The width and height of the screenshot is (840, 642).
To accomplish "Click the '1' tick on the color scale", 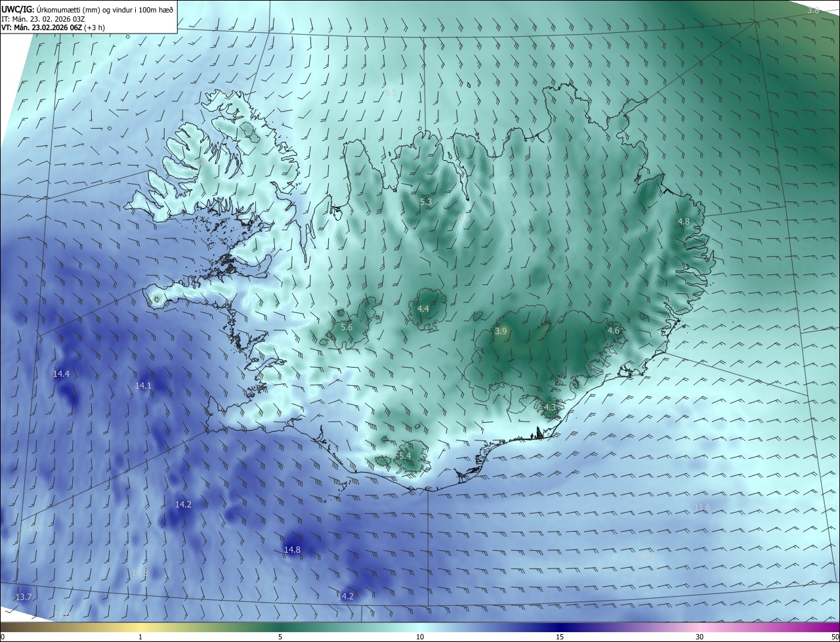I will click(140, 637).
